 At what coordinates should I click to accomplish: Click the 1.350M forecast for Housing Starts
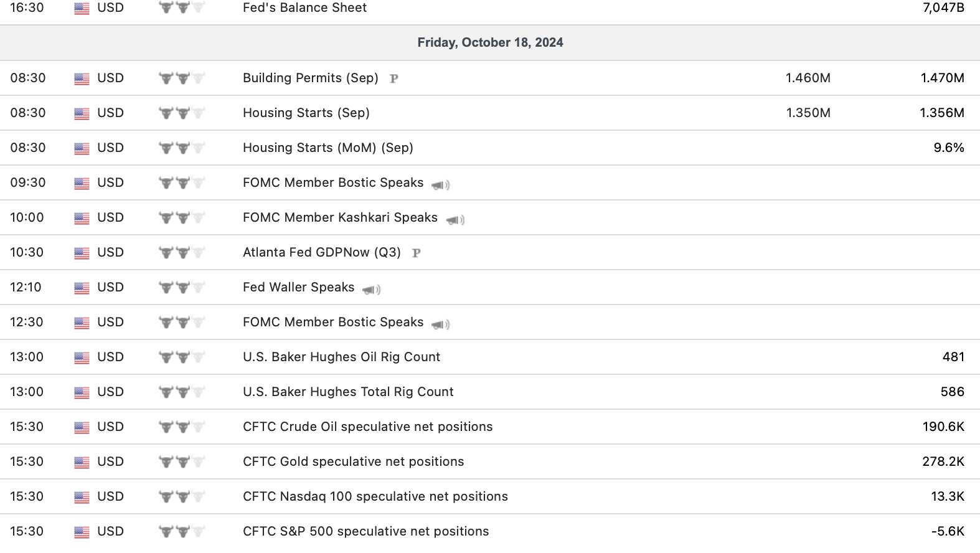coord(808,113)
